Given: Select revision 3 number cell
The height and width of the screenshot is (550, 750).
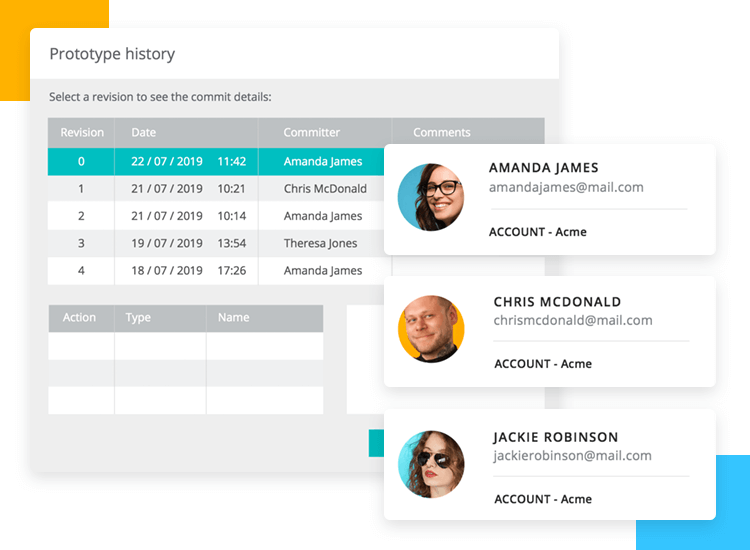Looking at the screenshot, I should click(x=81, y=243).
